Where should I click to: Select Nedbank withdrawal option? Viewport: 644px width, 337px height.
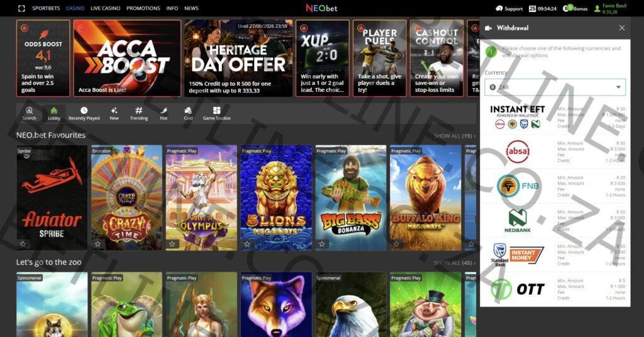[555, 221]
